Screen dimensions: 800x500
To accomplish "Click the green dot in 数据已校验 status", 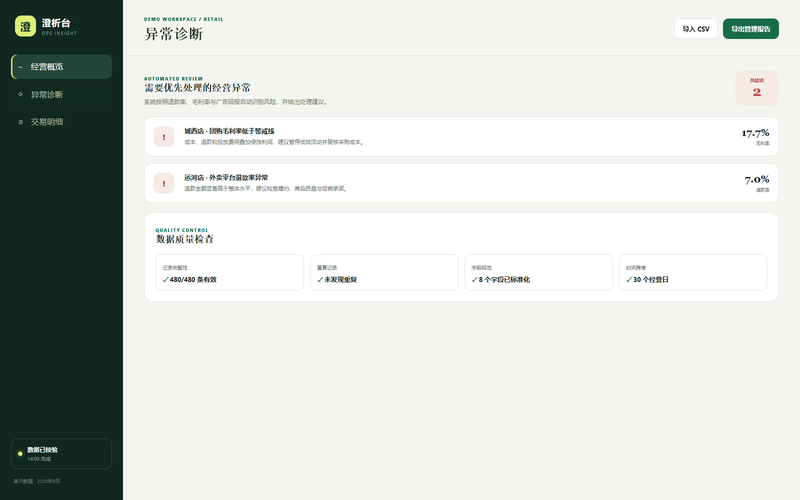I will tap(20, 454).
